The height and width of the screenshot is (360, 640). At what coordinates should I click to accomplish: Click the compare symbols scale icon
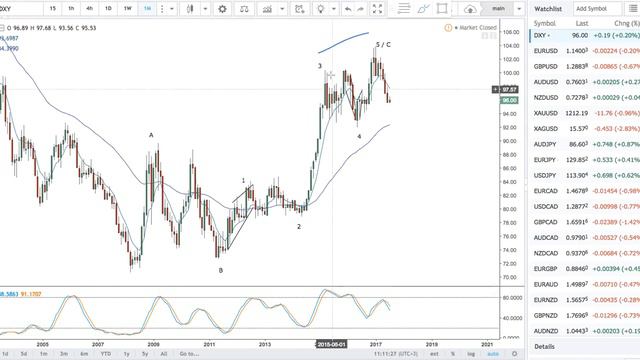(x=244, y=9)
